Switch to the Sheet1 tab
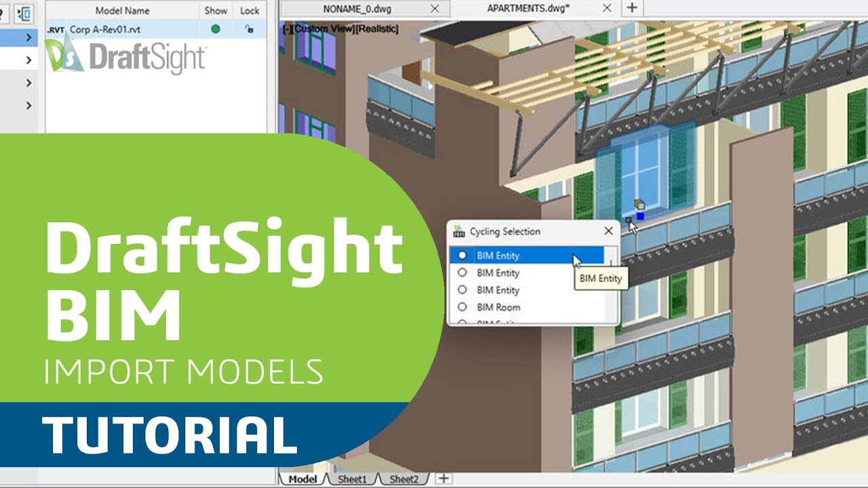This screenshot has height=488, width=868. pos(352,479)
